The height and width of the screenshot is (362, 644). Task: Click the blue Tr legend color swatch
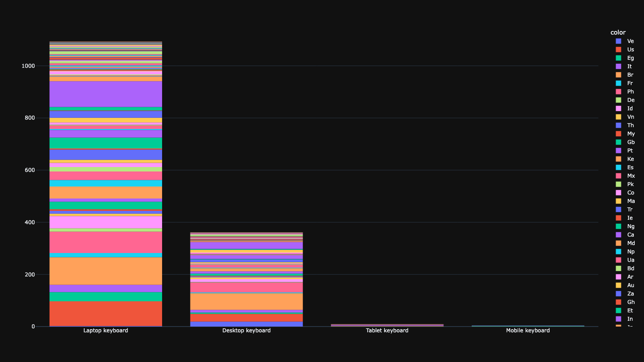[618, 210]
